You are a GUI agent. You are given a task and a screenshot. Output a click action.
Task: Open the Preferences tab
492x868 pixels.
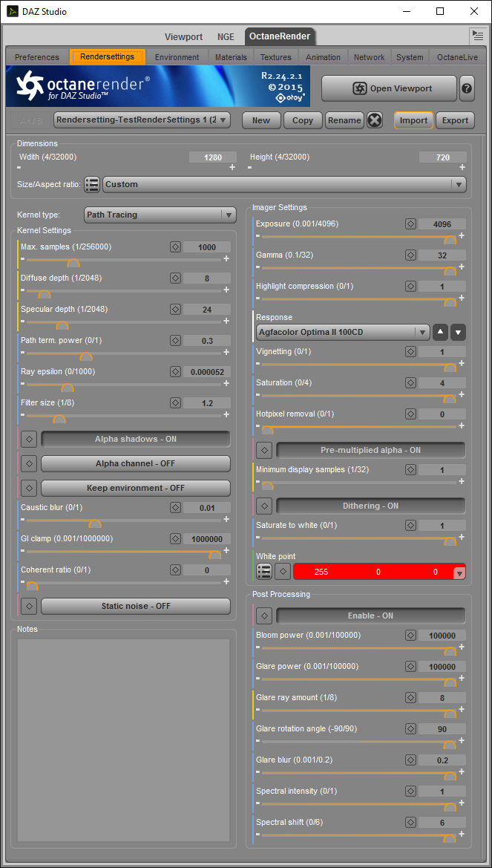pos(37,57)
